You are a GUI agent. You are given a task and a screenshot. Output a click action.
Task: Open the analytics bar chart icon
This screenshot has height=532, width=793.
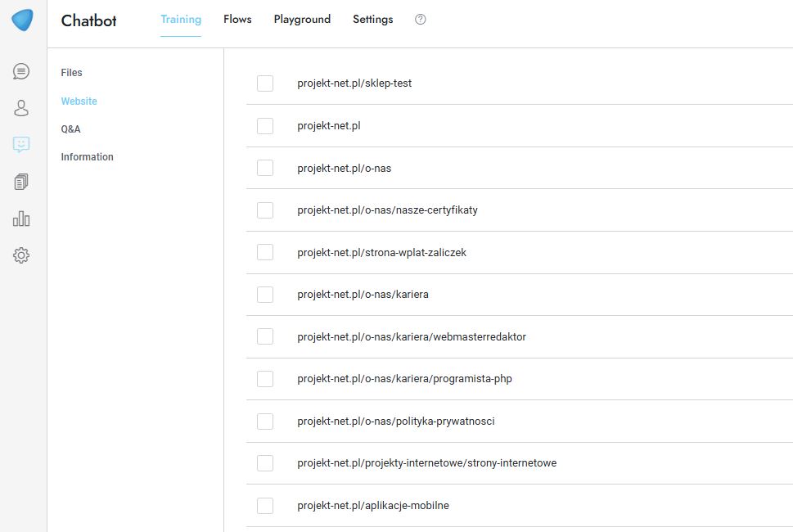pos(21,219)
